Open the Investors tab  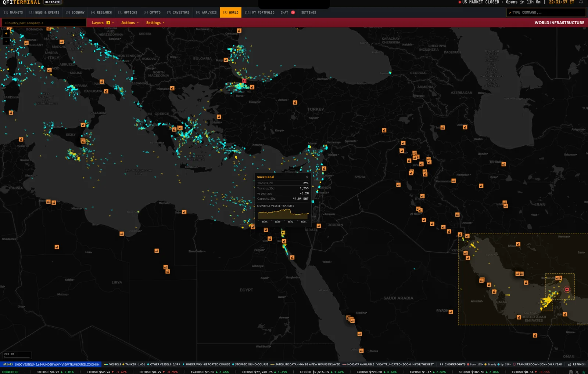[178, 12]
